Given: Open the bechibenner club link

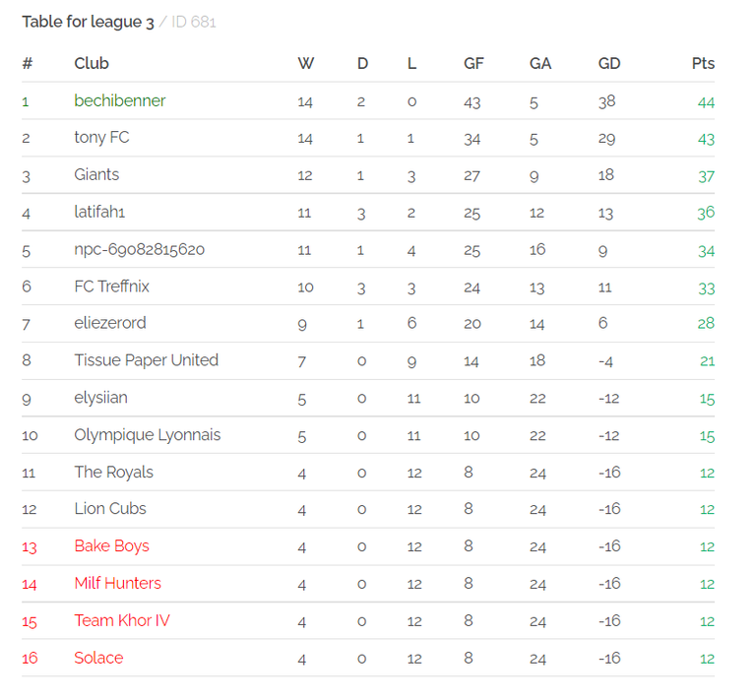Looking at the screenshot, I should point(119,100).
